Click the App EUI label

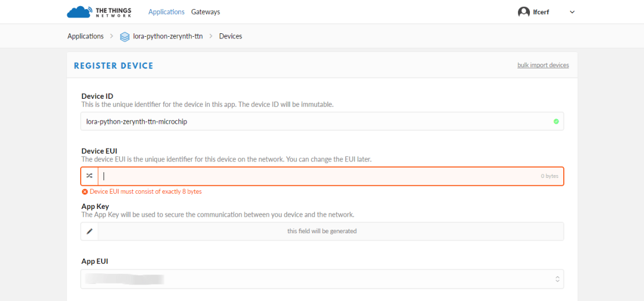95,261
